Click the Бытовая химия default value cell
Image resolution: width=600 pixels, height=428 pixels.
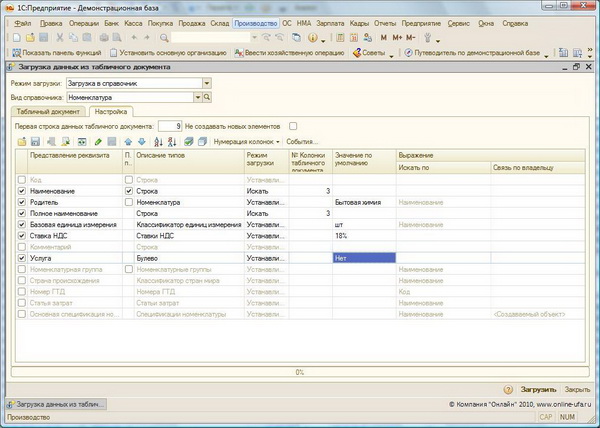pos(364,202)
